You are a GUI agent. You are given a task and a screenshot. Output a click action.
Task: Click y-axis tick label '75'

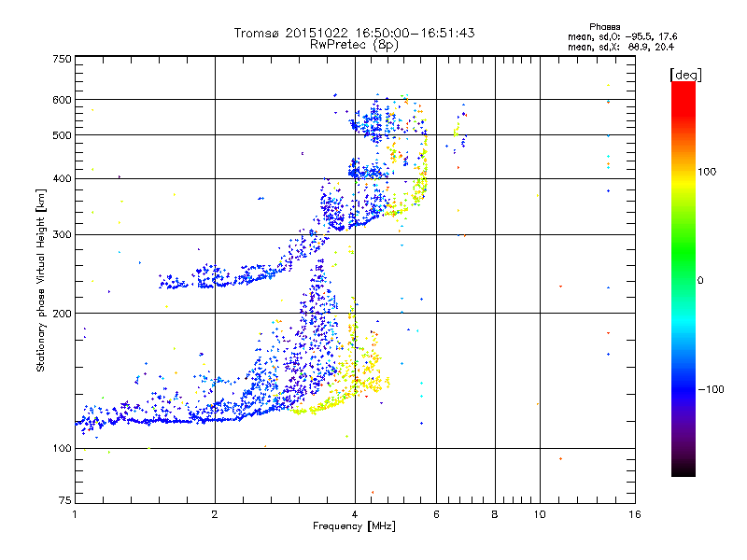(x=65, y=500)
